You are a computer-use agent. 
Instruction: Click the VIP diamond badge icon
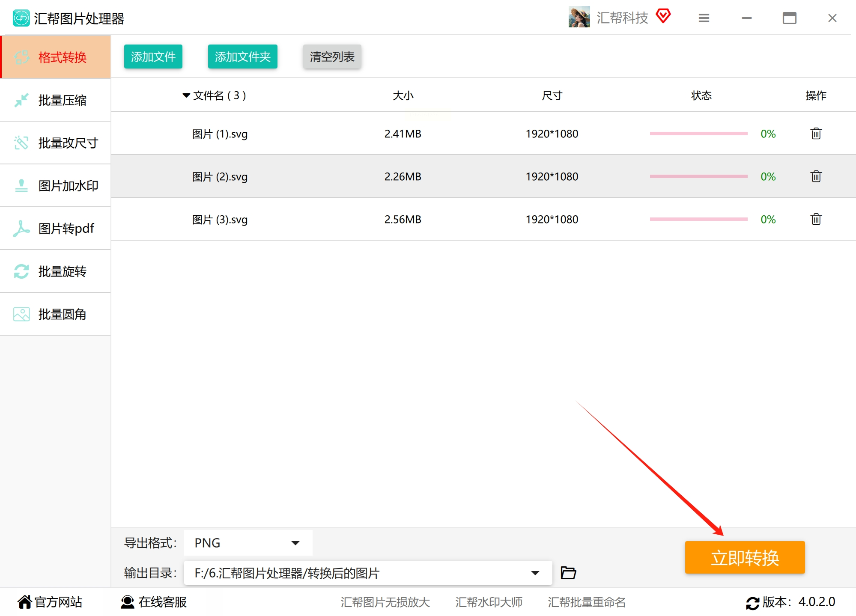663,16
